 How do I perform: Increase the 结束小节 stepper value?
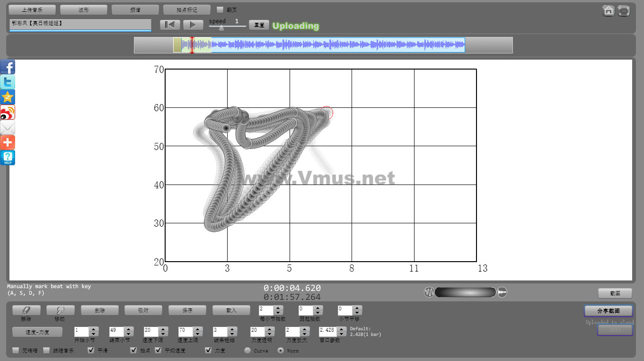point(129,329)
